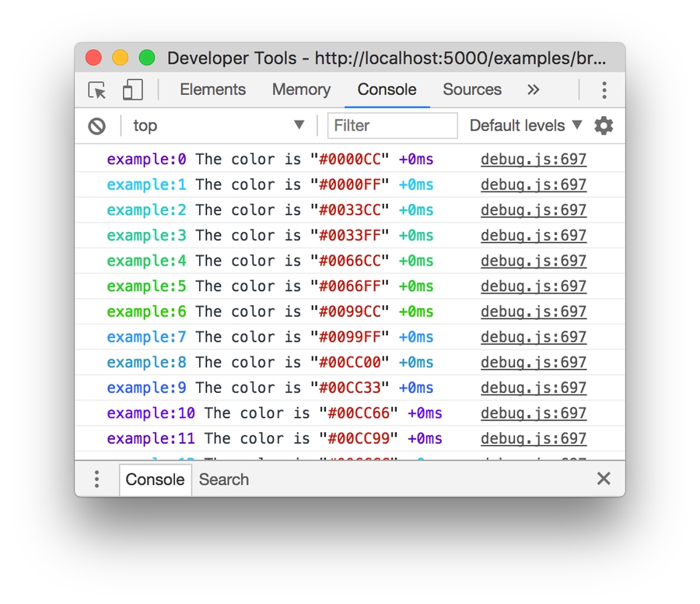Switch to the Elements tab

pyautogui.click(x=212, y=90)
